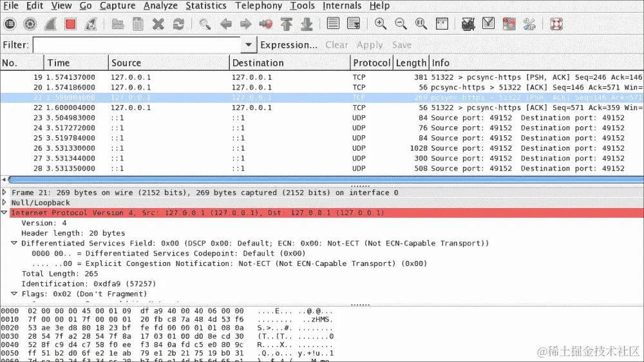Viewport: 644px width, 362px height.
Task: Open the Analyze menu
Action: click(x=160, y=6)
